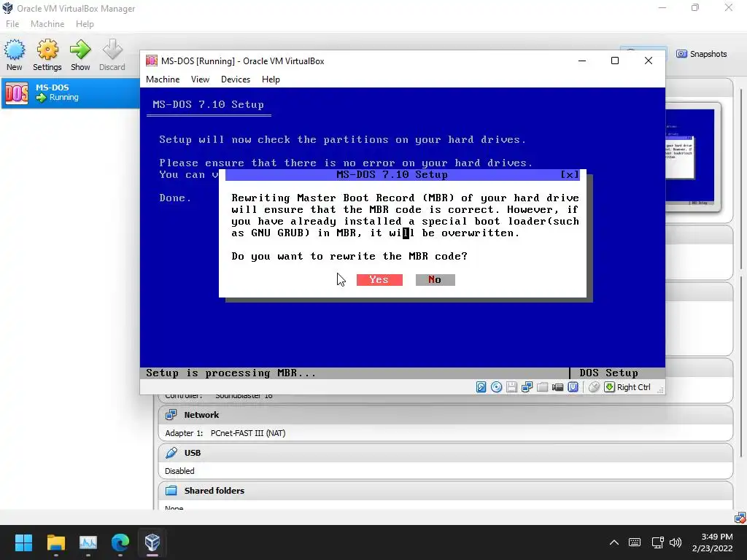The image size is (747, 560).
Task: Click optical disc status bar icon
Action: (496, 387)
